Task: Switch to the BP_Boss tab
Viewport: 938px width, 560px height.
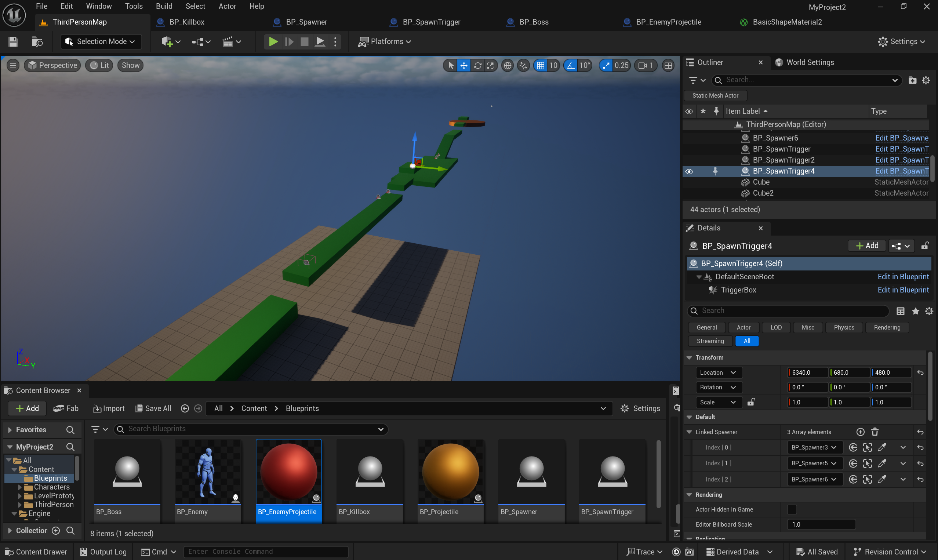Action: (x=534, y=22)
